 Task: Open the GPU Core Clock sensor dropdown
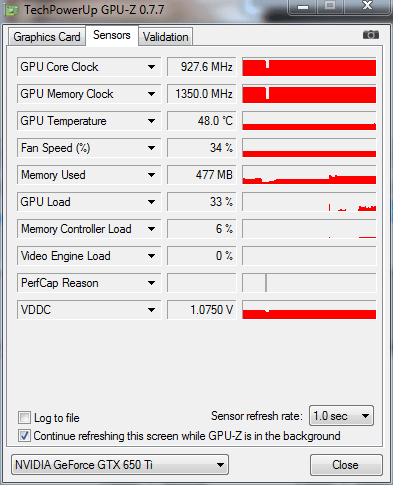(x=151, y=67)
